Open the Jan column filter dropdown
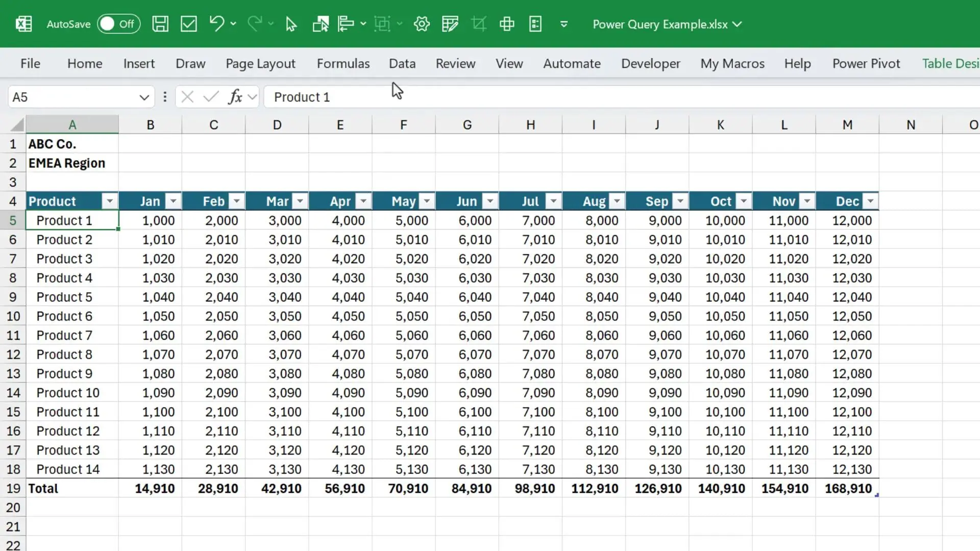Image resolution: width=980 pixels, height=551 pixels. [174, 201]
